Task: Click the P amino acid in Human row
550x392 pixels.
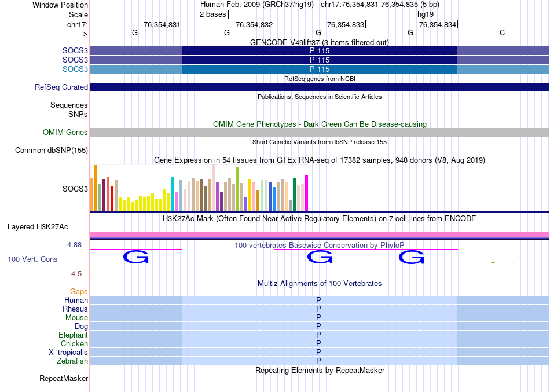Action: (318, 300)
